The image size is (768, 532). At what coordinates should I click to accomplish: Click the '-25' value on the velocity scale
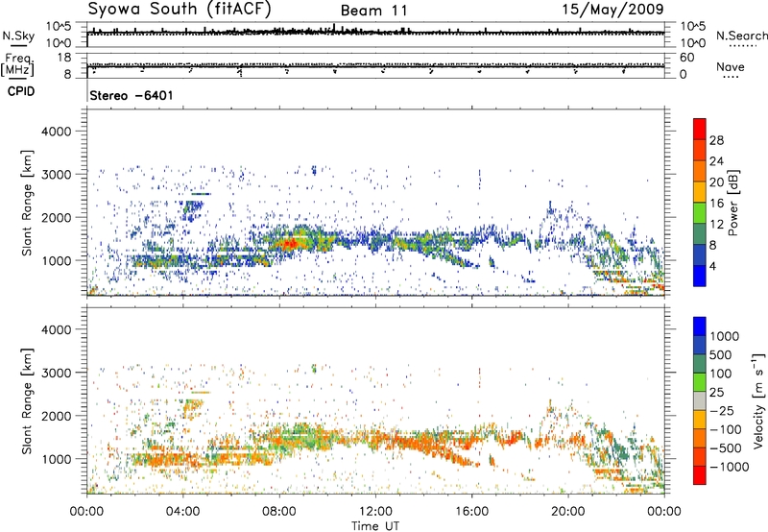[721, 410]
